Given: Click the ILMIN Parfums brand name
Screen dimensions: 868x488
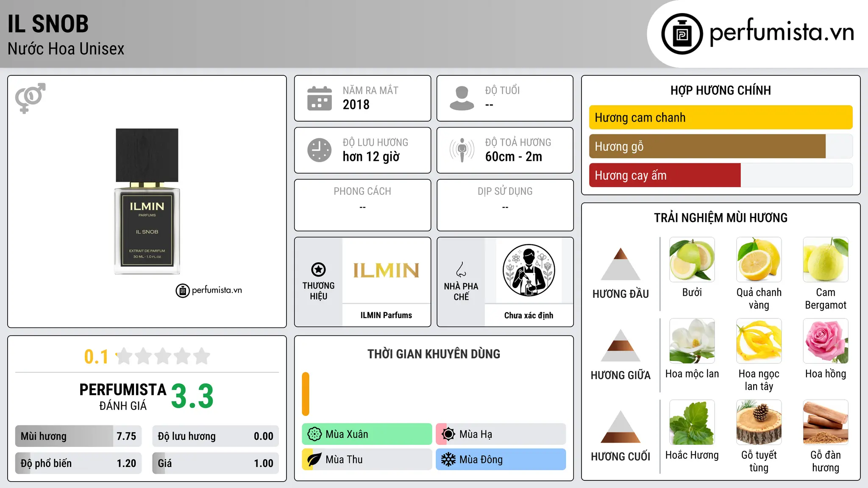Looking at the screenshot, I should click(386, 315).
